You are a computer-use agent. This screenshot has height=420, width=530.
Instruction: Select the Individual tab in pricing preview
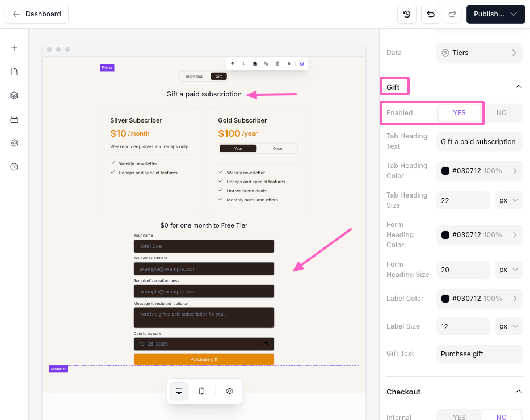pyautogui.click(x=195, y=76)
